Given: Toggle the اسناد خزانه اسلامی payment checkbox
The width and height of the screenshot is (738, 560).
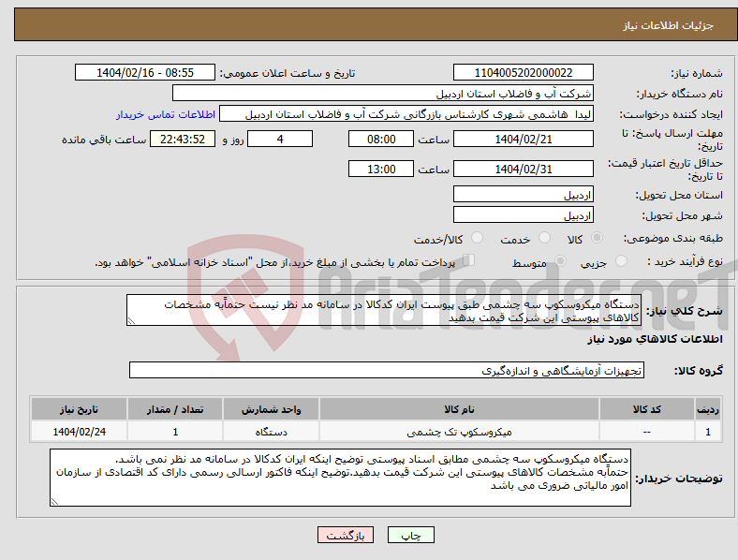Looking at the screenshot, I should pos(469,260).
